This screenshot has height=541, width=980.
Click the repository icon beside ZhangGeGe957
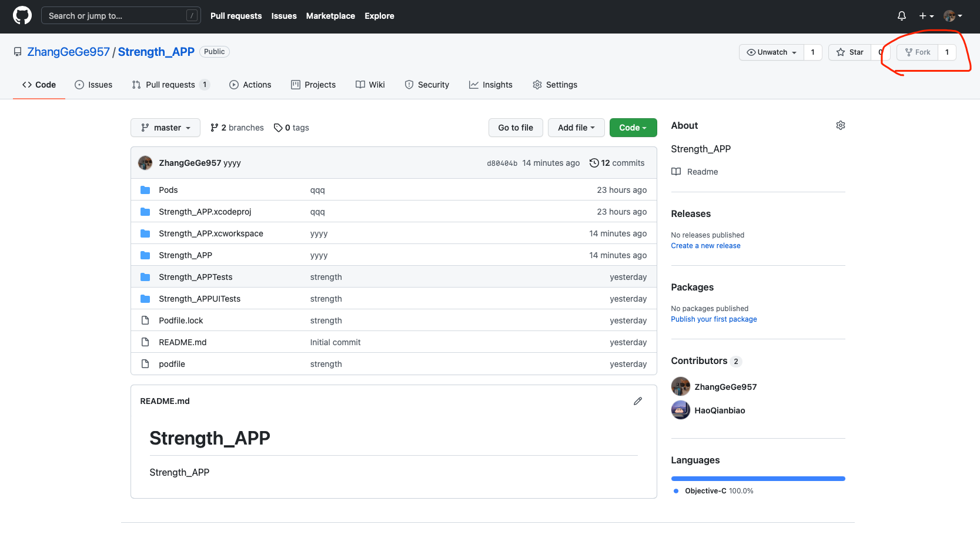coord(18,52)
